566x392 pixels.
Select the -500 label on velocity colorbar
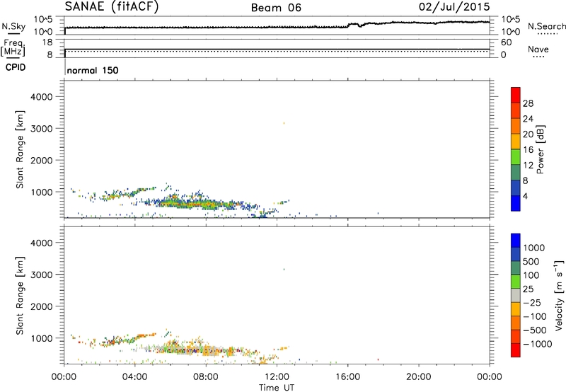pos(534,330)
